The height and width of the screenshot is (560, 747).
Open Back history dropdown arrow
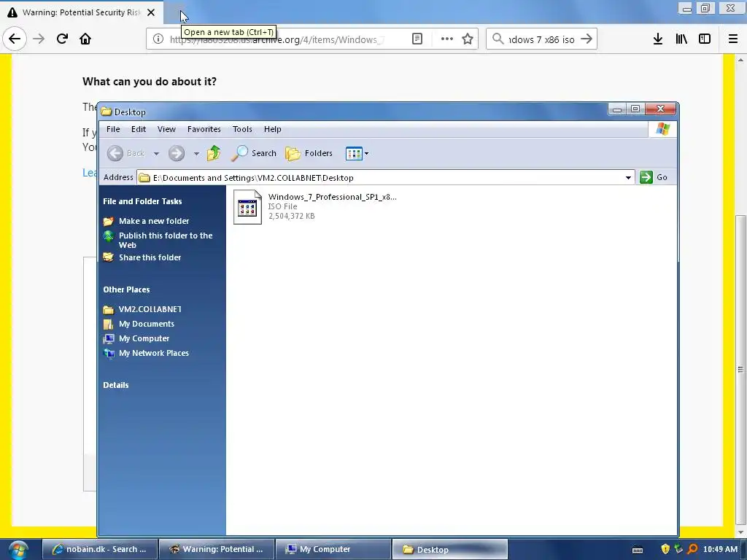tap(156, 153)
